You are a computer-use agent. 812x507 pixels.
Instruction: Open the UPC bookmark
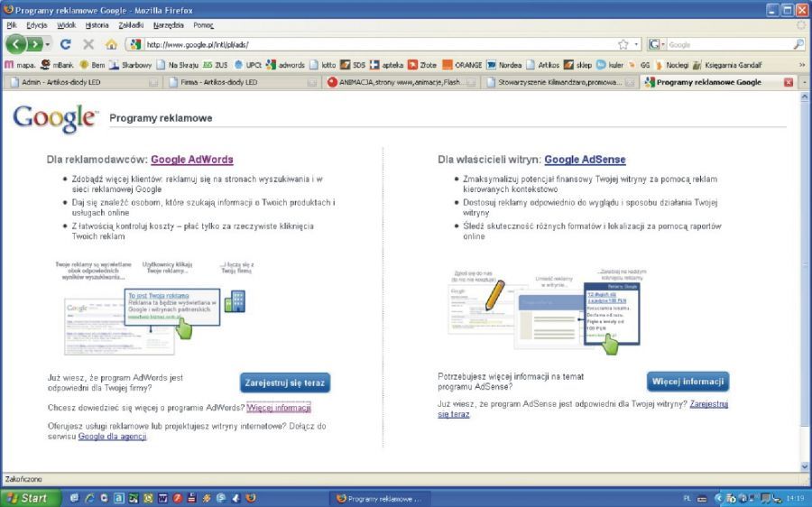tap(247, 65)
